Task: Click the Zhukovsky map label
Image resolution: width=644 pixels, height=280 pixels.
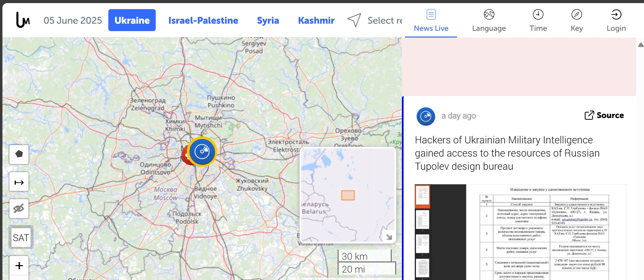Action: click(x=252, y=185)
